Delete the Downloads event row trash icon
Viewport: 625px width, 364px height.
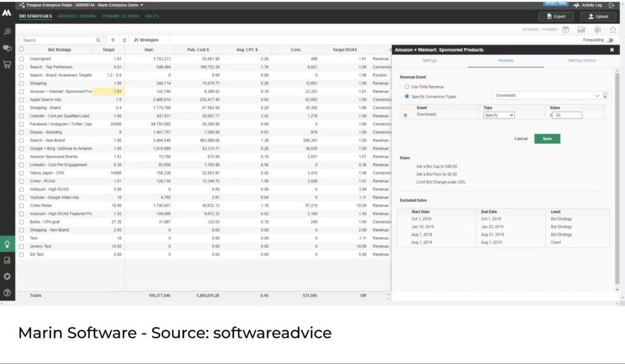(x=405, y=115)
